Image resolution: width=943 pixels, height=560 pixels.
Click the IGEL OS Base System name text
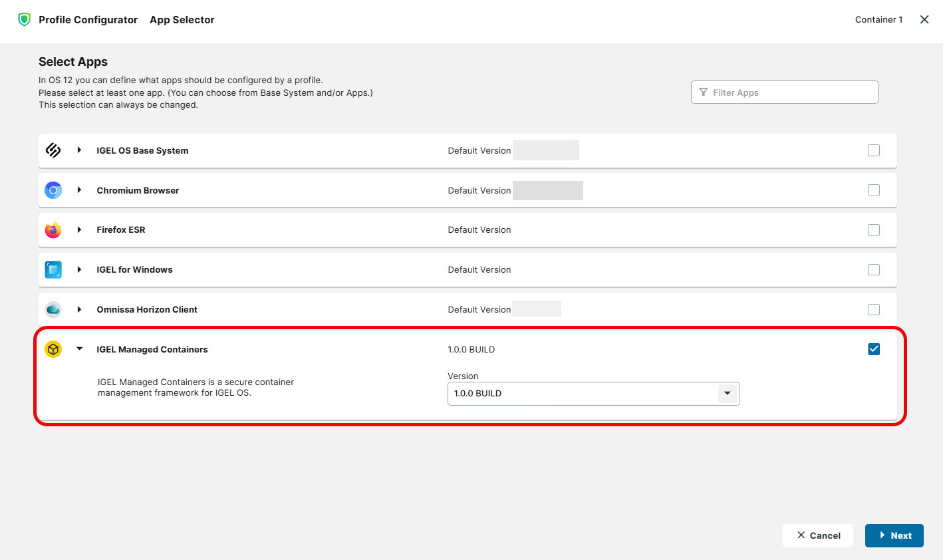coord(142,150)
